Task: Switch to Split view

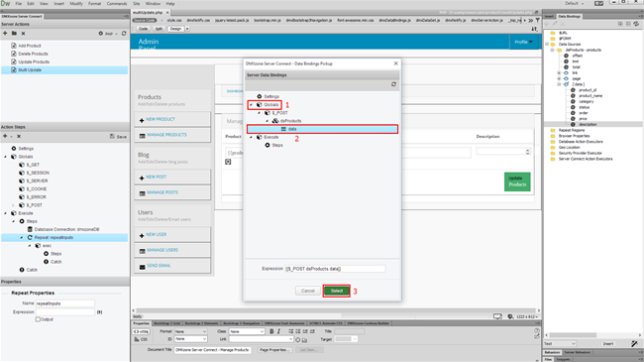Action: point(159,29)
